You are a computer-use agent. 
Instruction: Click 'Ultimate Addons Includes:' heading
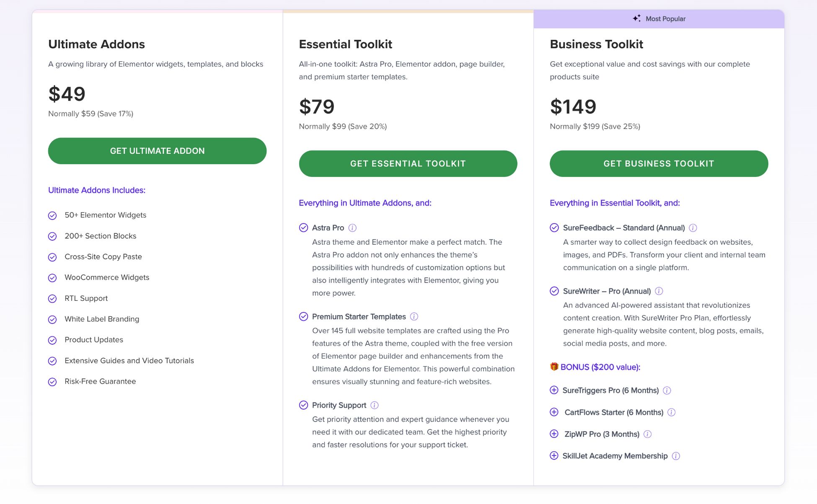click(97, 190)
